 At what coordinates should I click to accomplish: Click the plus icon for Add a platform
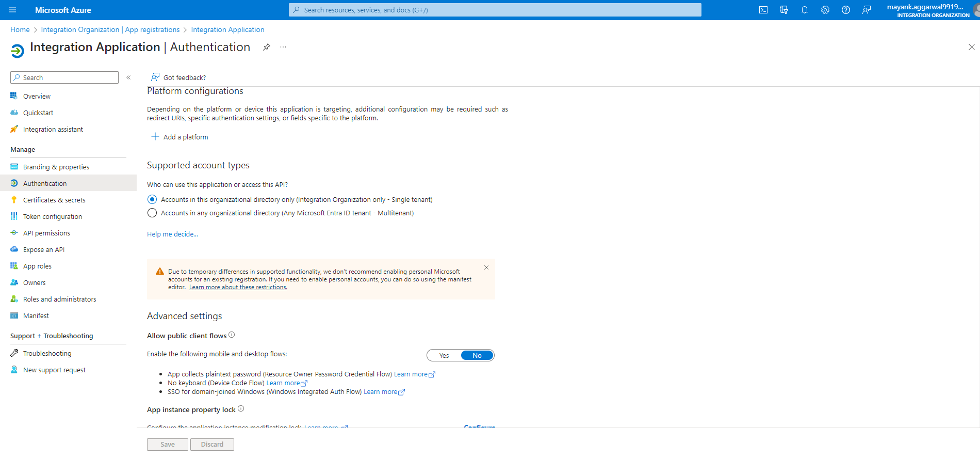(155, 136)
